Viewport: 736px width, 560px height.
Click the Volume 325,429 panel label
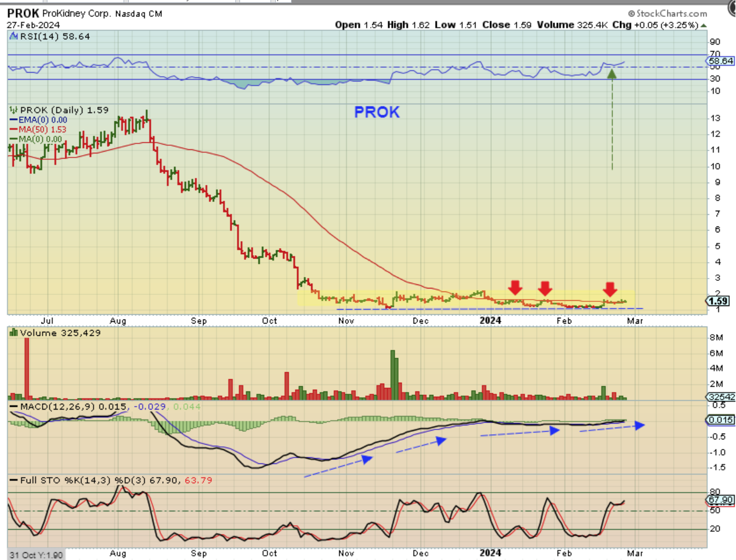coord(60,333)
